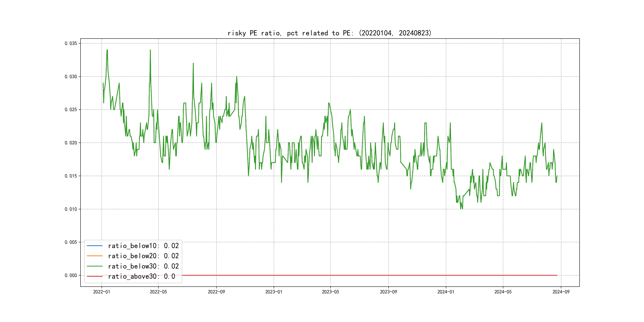Select the 'ratio_below30: 0.02' legend label

click(143, 266)
